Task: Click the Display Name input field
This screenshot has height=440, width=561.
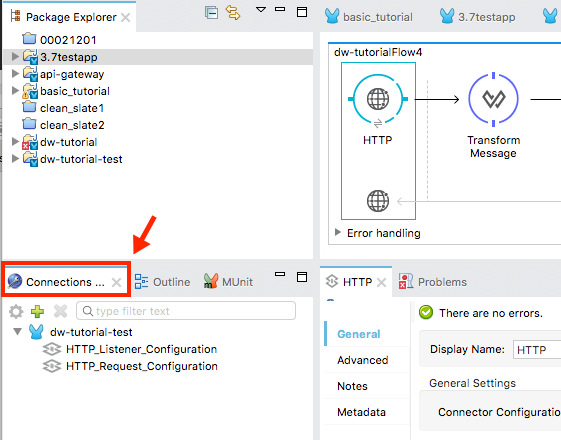Action: tap(537, 349)
